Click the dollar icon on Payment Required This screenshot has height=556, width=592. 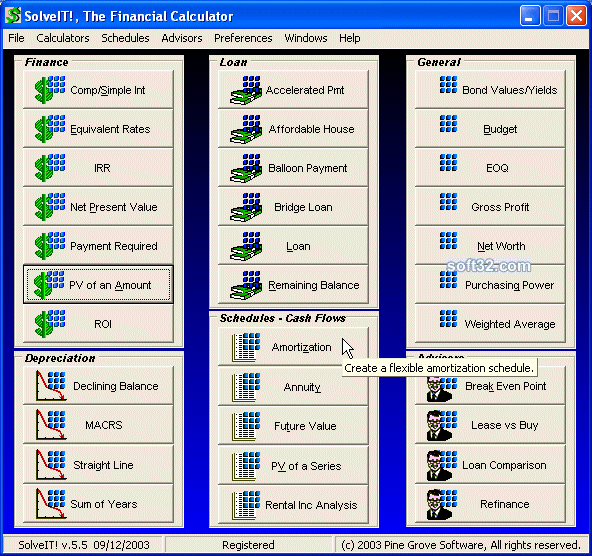tap(49, 246)
